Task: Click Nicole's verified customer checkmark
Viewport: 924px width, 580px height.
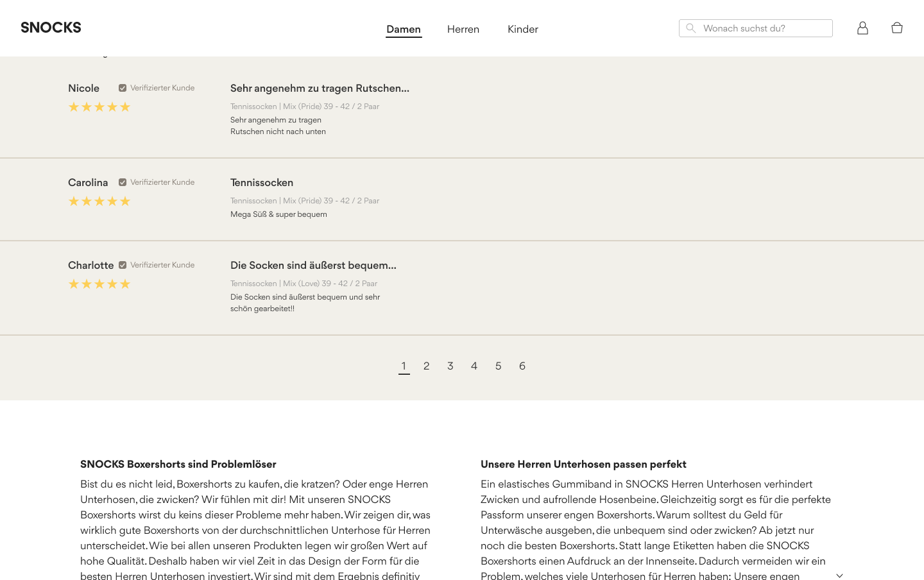Action: (123, 88)
